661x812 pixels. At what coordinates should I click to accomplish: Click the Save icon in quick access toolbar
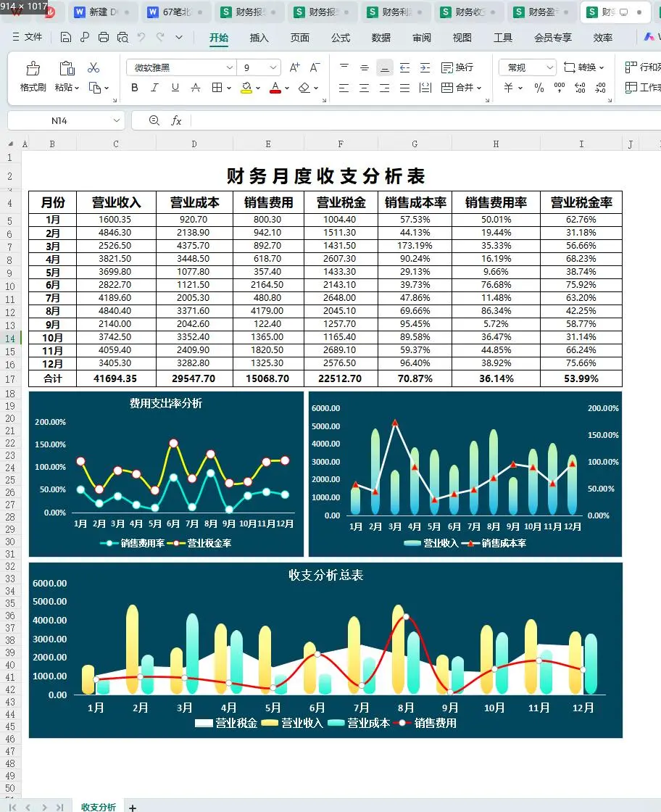pos(65,37)
